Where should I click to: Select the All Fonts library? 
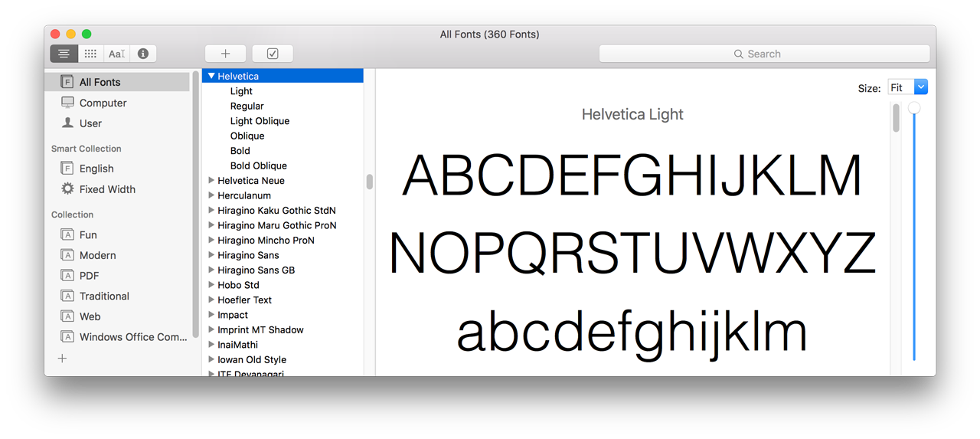tap(100, 82)
